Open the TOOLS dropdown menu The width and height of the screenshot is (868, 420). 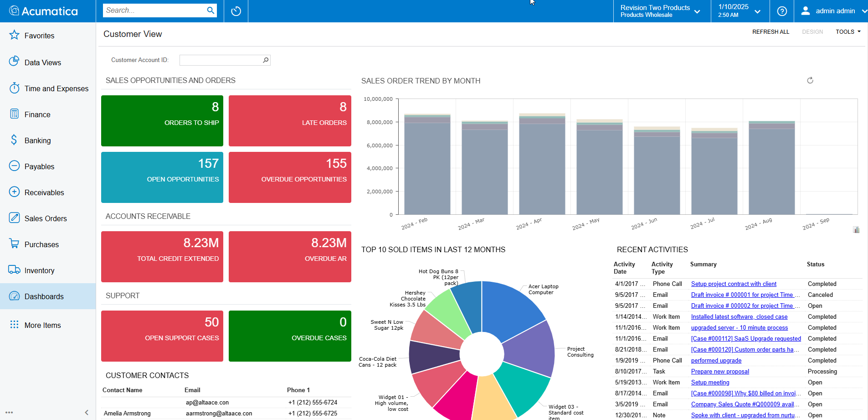(848, 31)
